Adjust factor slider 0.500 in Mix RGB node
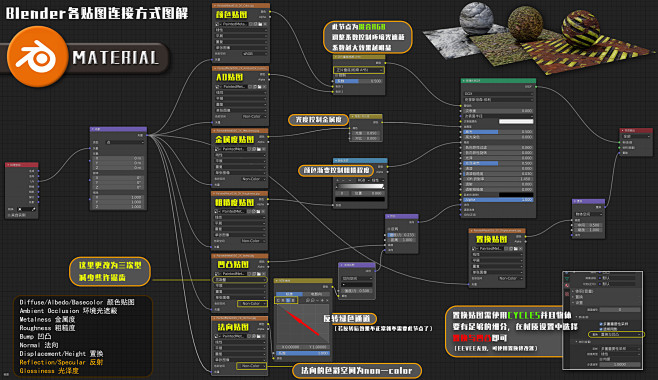658x380 pixels. pyautogui.click(x=359, y=81)
